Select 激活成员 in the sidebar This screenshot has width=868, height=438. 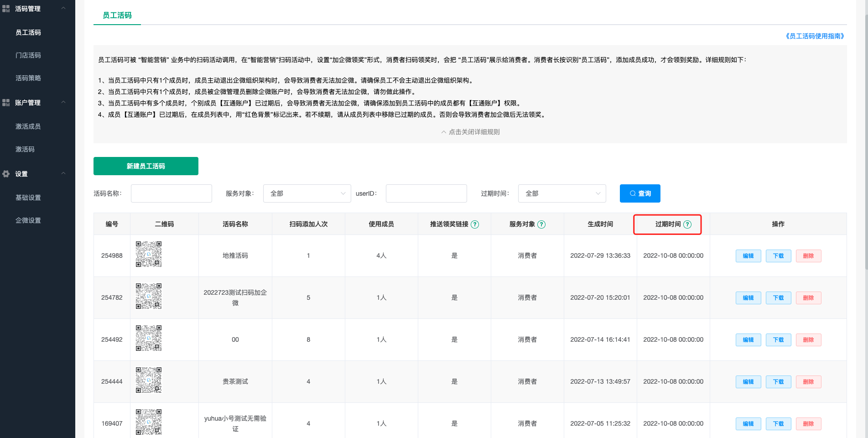[x=28, y=126]
